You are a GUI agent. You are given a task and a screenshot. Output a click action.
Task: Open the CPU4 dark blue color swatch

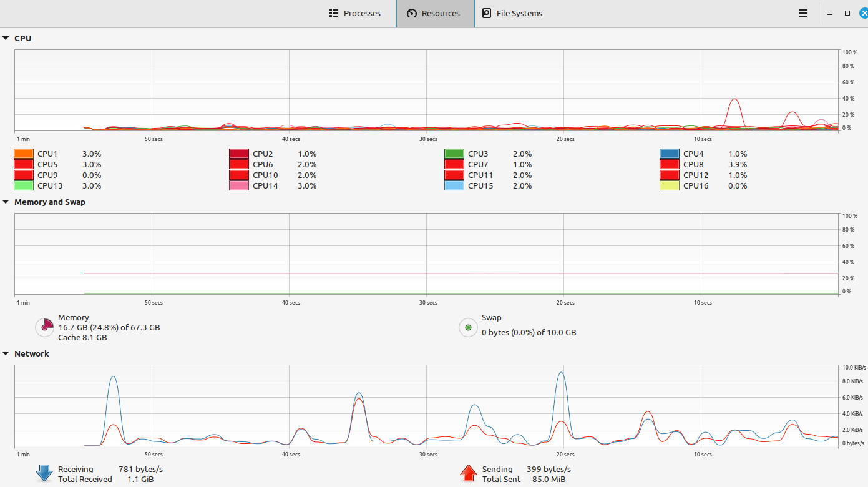pyautogui.click(x=670, y=154)
